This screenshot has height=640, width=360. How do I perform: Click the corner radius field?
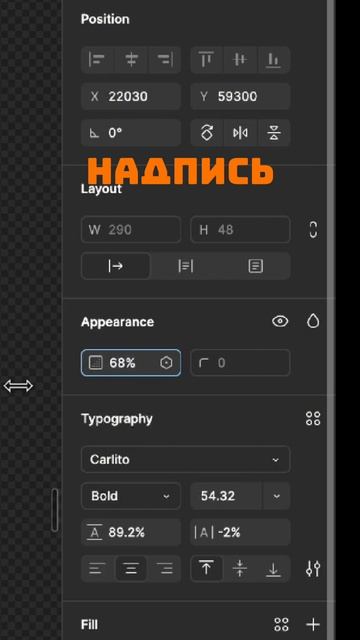pyautogui.click(x=240, y=362)
